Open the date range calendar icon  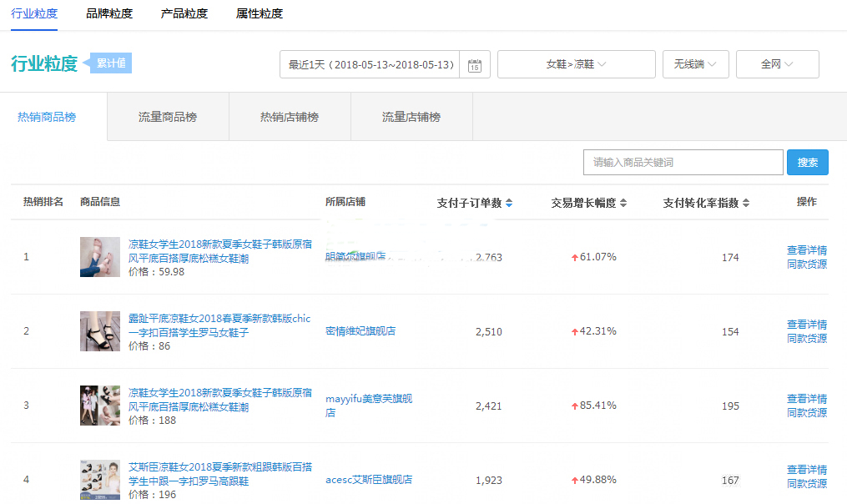[x=474, y=65]
